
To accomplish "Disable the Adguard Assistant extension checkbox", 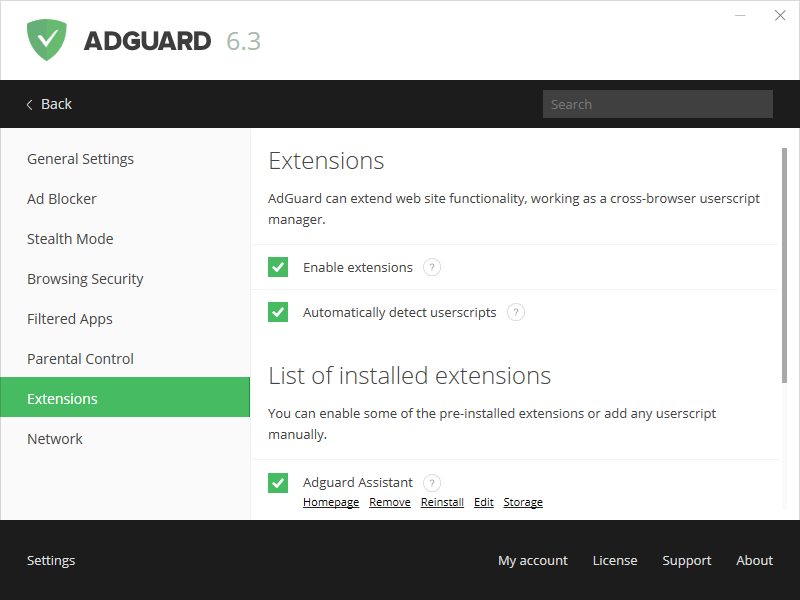I will [278, 483].
